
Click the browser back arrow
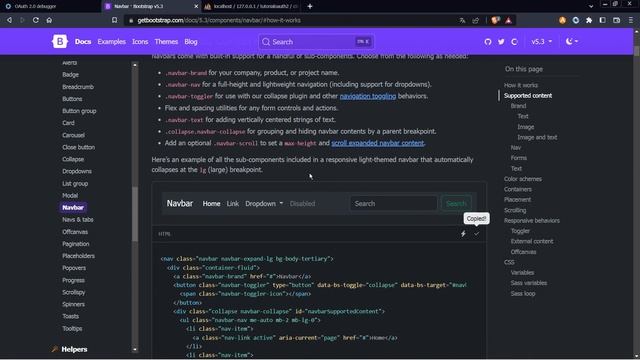[x=9, y=20]
